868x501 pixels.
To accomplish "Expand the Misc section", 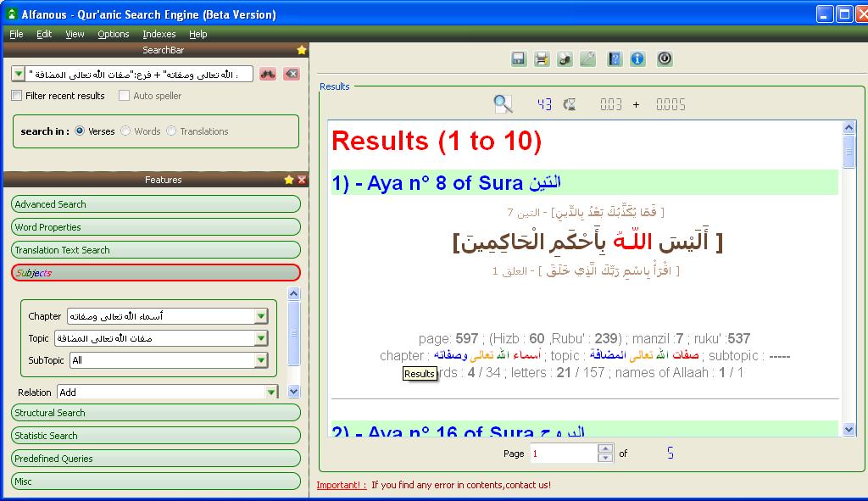I will (156, 481).
